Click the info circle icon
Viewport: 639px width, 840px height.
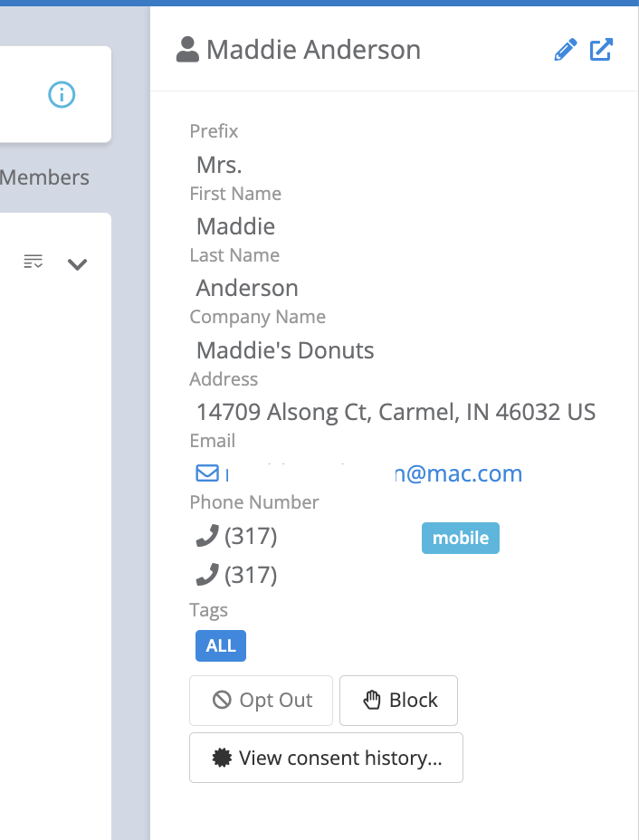click(62, 94)
